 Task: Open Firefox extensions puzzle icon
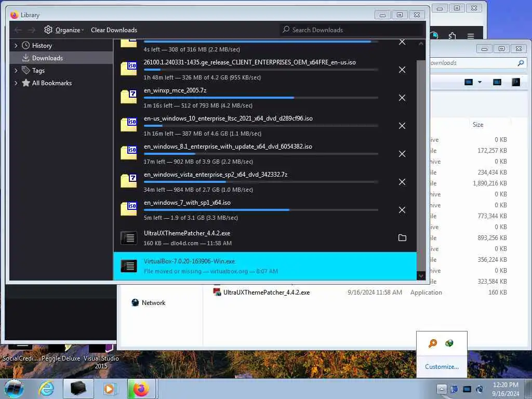452,36
